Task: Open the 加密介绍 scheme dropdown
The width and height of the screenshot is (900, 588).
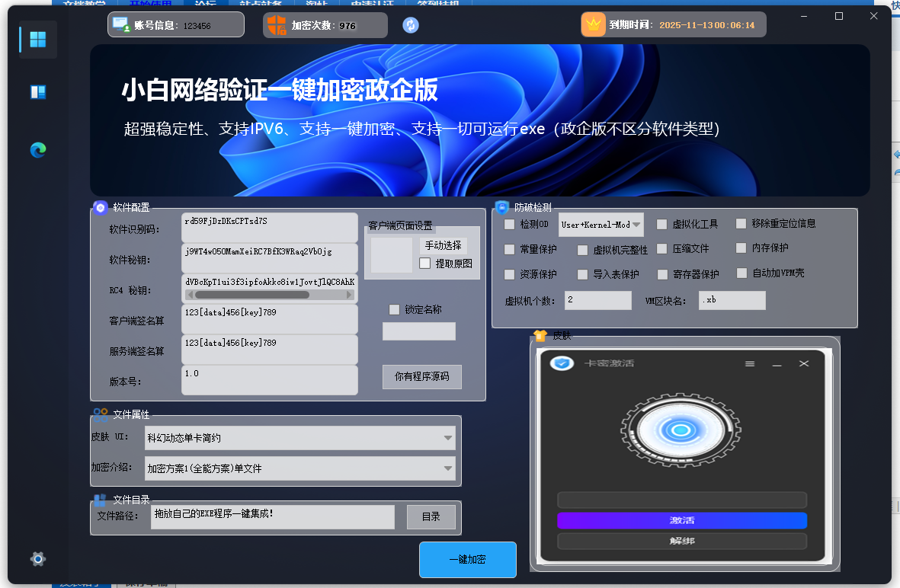Action: pyautogui.click(x=448, y=468)
